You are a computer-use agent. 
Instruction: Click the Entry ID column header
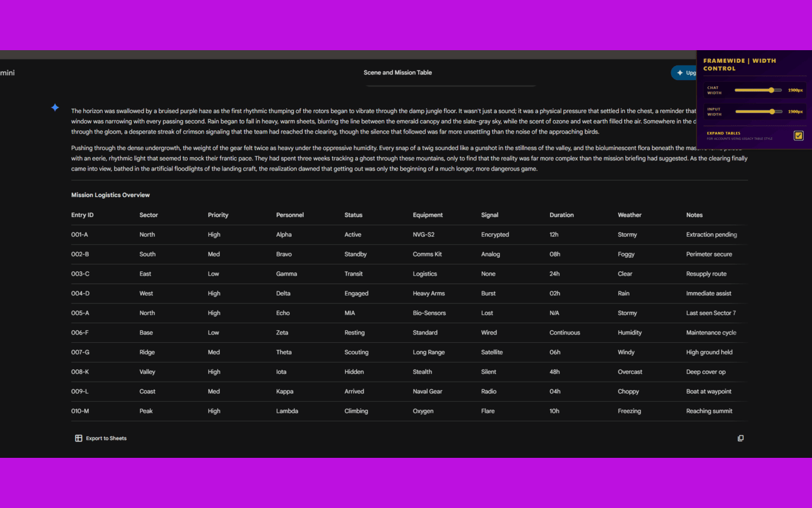pos(82,215)
